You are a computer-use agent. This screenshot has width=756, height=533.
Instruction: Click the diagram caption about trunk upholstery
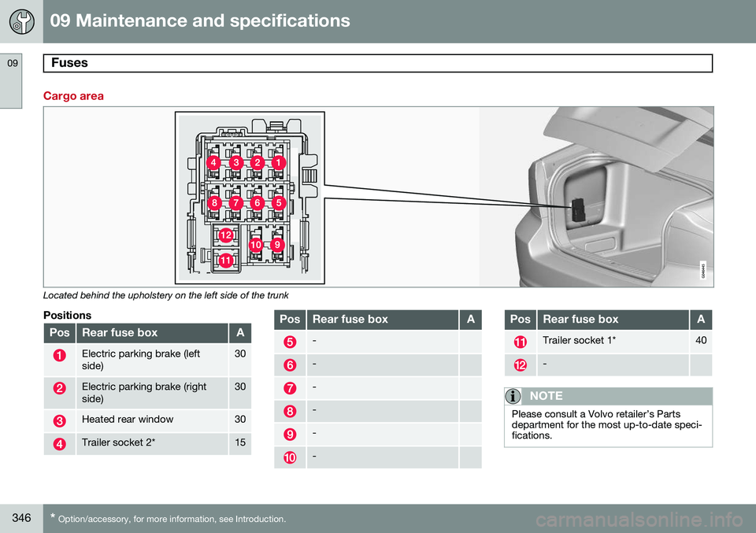[166, 295]
